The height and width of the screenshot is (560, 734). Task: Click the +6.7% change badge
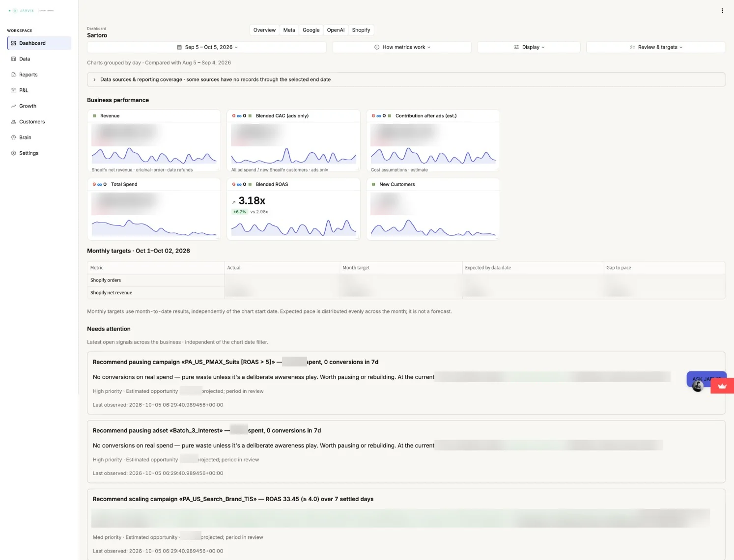(x=240, y=212)
